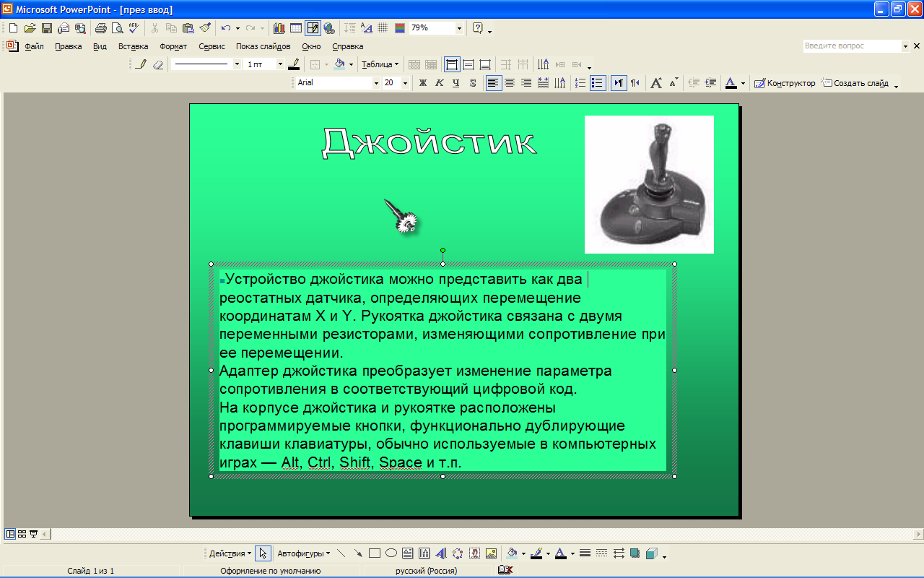Screen dimensions: 924x578
Task: Pick table fill color bucket
Action: tap(339, 64)
